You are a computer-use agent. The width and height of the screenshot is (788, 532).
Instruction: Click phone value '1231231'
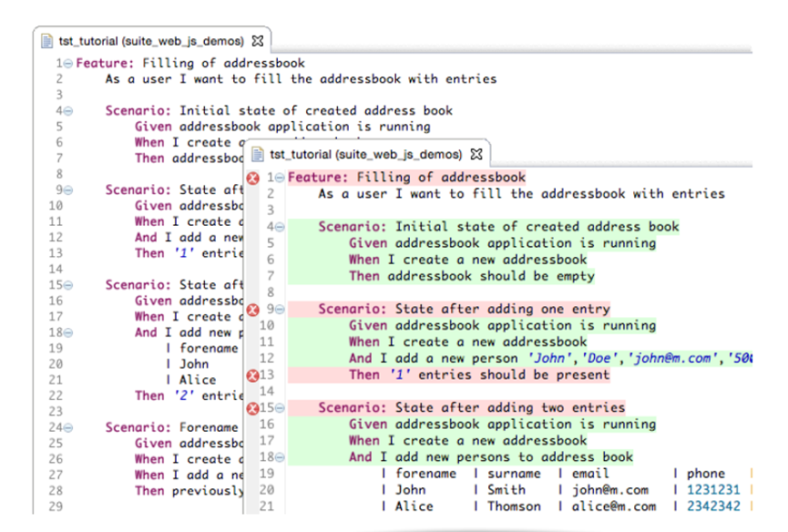[713, 490]
